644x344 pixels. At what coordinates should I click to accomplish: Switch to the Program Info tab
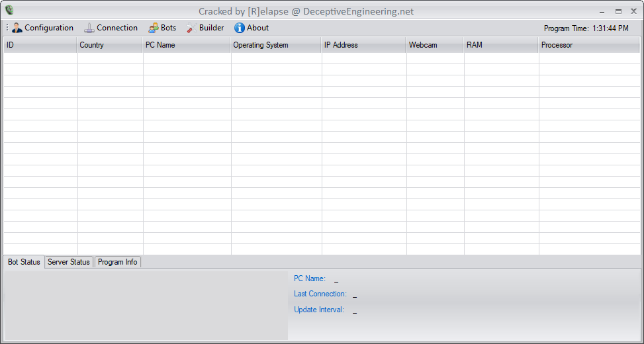coord(117,262)
